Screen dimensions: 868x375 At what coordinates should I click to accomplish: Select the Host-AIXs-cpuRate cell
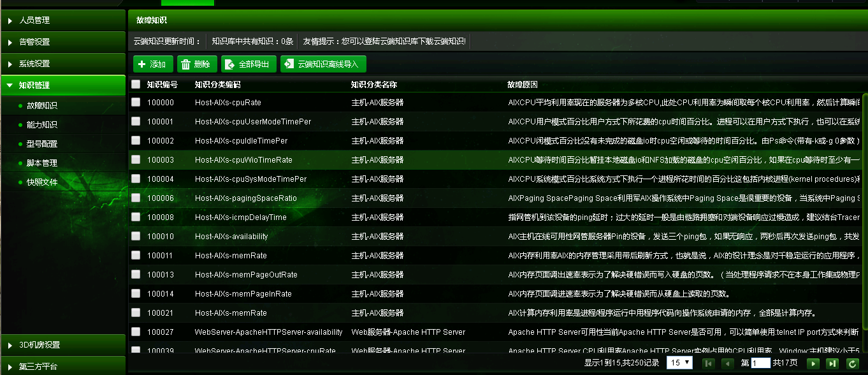click(x=228, y=103)
